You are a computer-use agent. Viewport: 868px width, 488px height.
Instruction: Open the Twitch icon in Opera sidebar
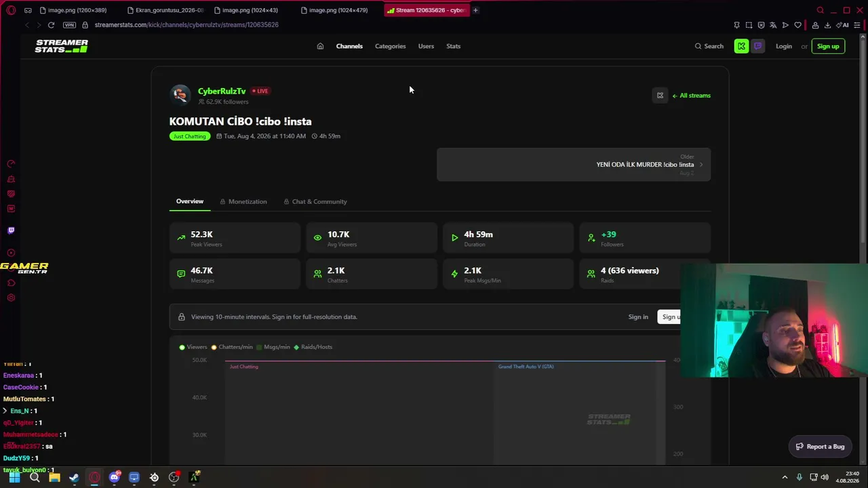click(11, 230)
